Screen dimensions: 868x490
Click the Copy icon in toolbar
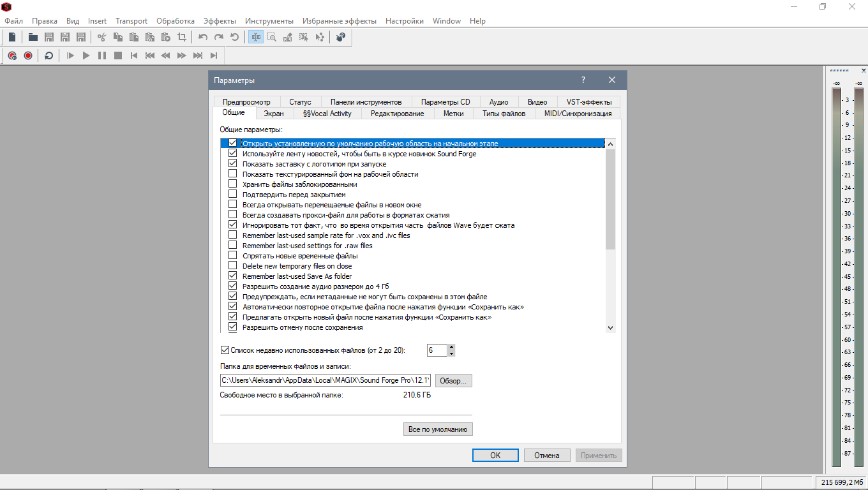(118, 37)
